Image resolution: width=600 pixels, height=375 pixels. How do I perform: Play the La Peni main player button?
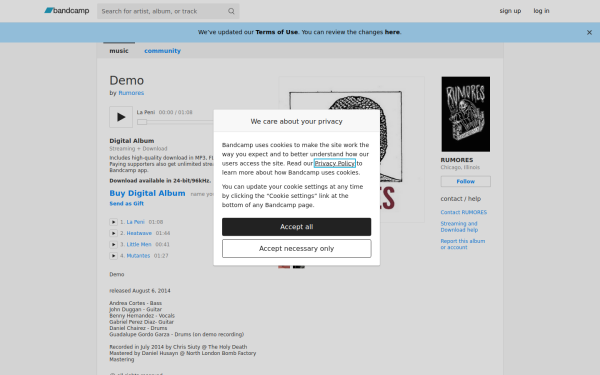121,117
